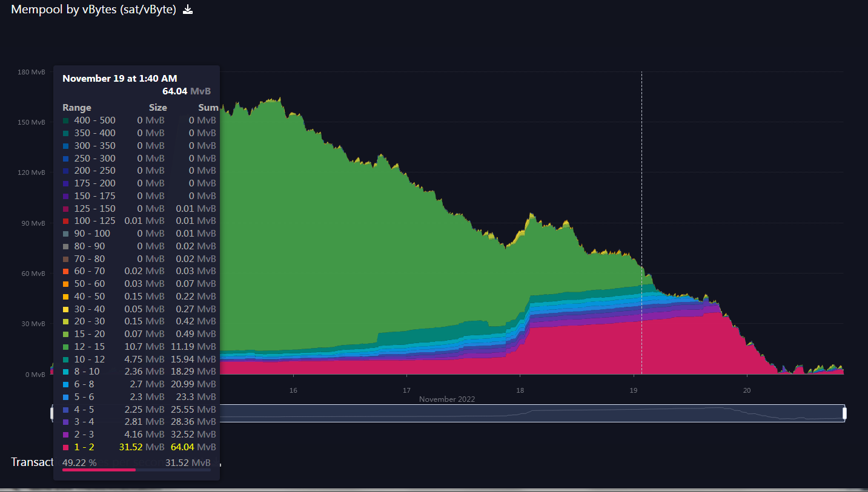Click the "18" date label on the x-axis
This screenshot has width=868, height=492.
(520, 390)
